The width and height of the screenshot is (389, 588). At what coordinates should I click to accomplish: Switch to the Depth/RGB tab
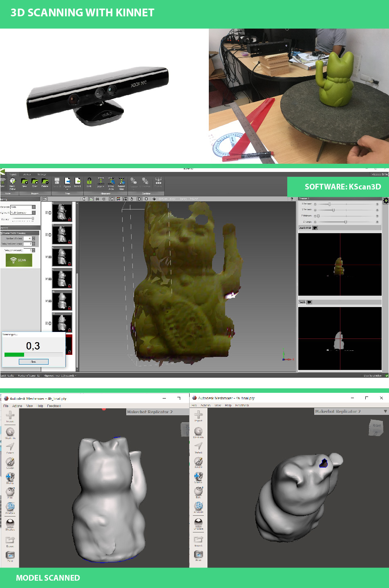305,228
